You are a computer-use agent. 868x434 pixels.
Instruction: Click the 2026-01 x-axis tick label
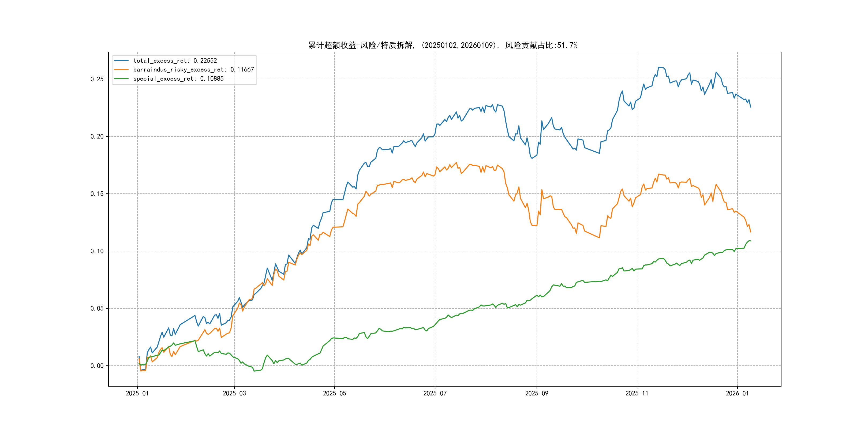point(737,393)
